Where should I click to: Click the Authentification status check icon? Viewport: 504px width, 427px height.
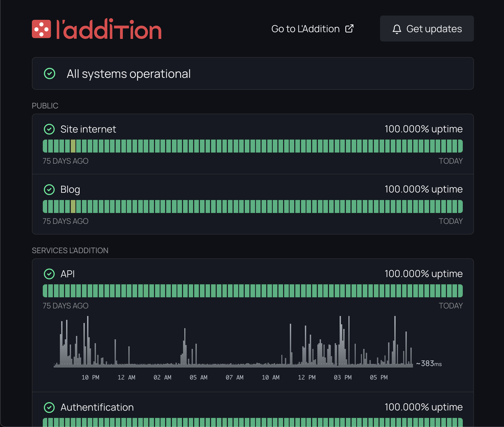[x=49, y=408]
